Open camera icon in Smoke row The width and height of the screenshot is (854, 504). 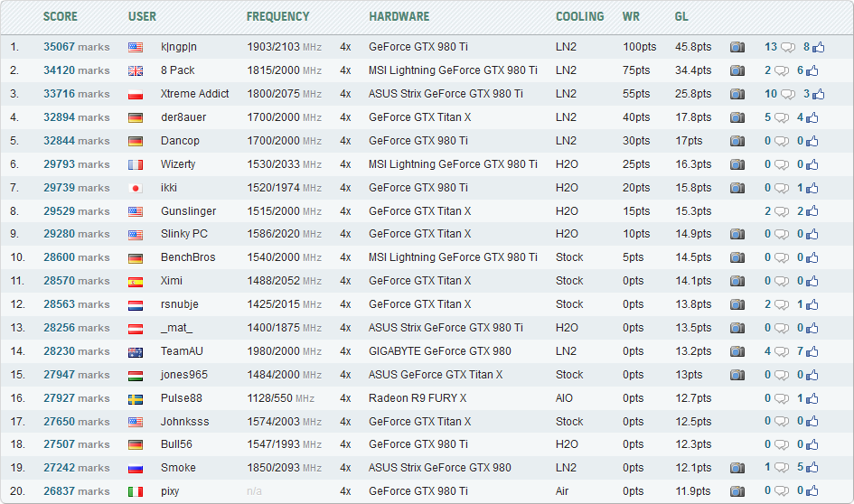[737, 468]
